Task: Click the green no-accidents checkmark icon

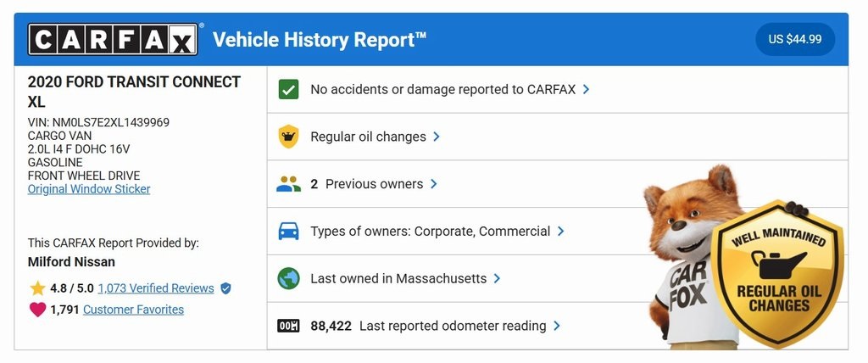Action: (x=288, y=89)
